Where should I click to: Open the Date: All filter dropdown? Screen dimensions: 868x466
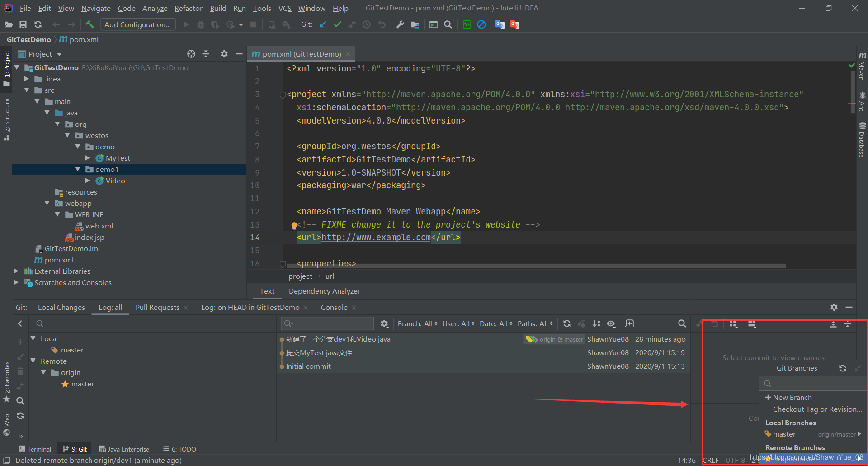tap(496, 323)
